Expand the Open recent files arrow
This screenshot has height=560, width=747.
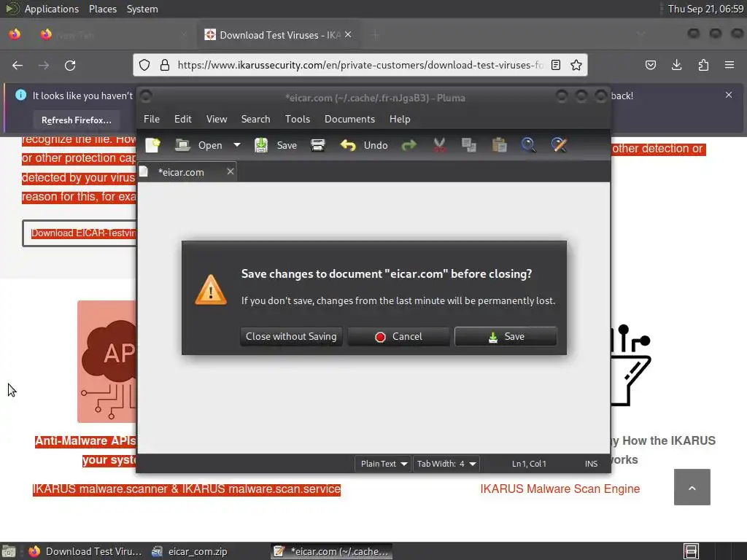(x=237, y=145)
